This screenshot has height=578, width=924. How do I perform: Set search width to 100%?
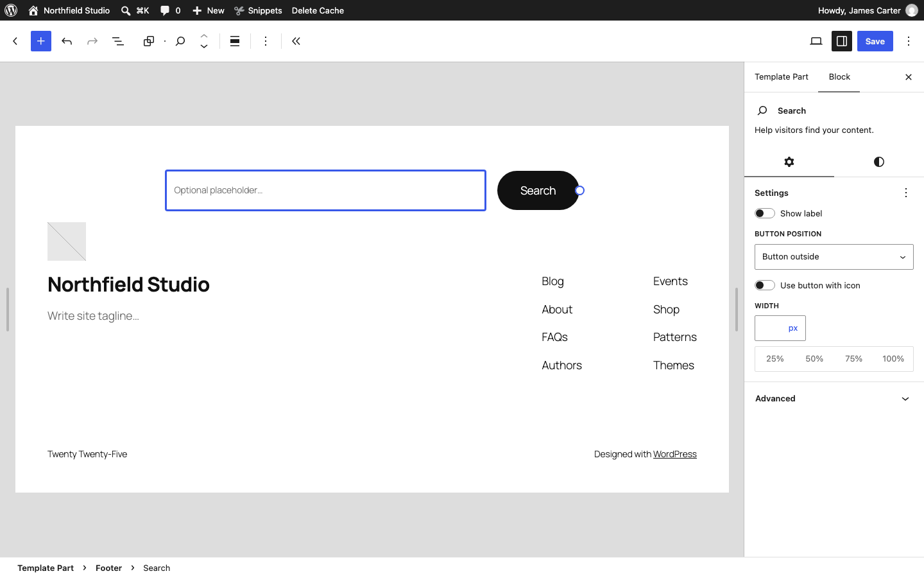(x=893, y=359)
